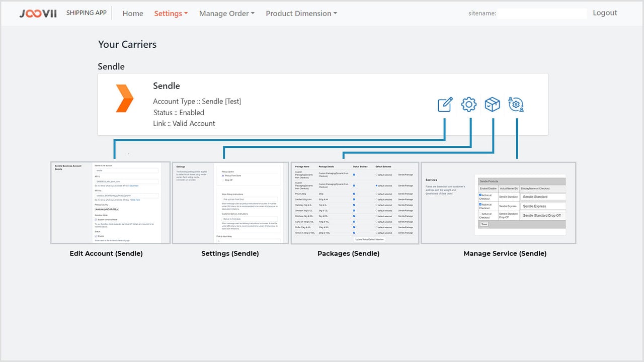
Task: Open the Packages (Sendle) thumbnail
Action: [355, 203]
